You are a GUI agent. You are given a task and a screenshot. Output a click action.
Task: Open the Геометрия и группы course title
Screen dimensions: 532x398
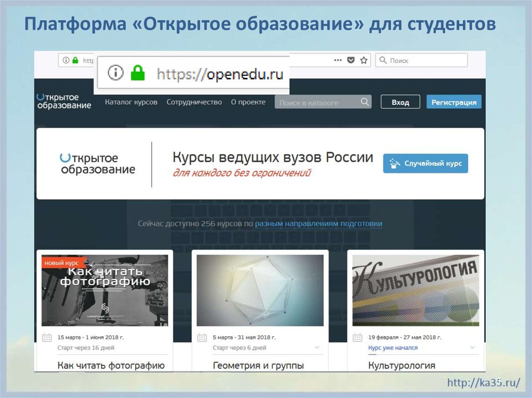(x=258, y=365)
